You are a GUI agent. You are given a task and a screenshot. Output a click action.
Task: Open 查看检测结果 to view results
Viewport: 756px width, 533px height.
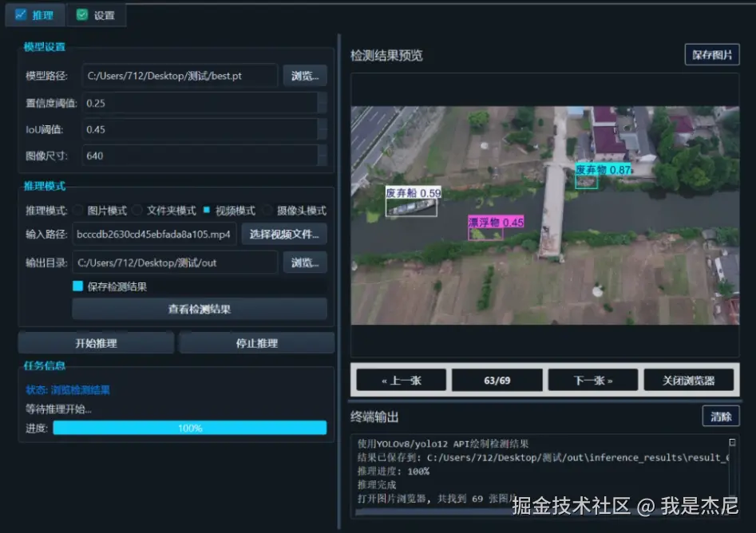[199, 309]
